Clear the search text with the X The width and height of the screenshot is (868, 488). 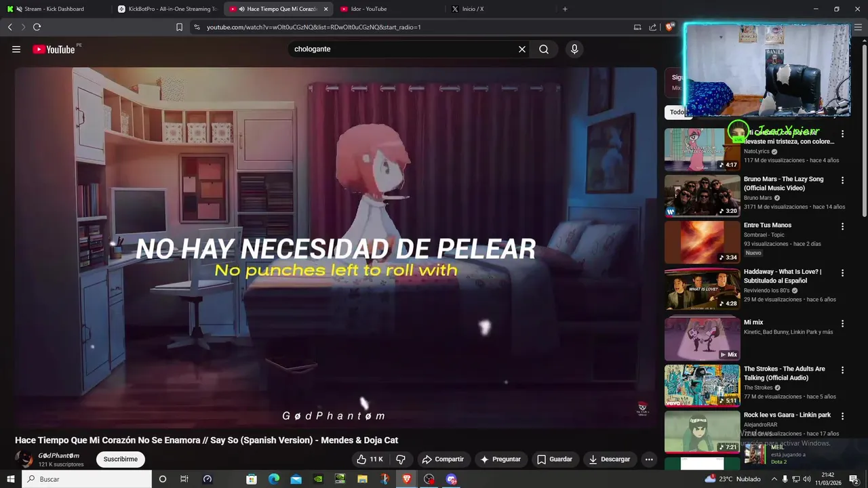click(x=522, y=49)
